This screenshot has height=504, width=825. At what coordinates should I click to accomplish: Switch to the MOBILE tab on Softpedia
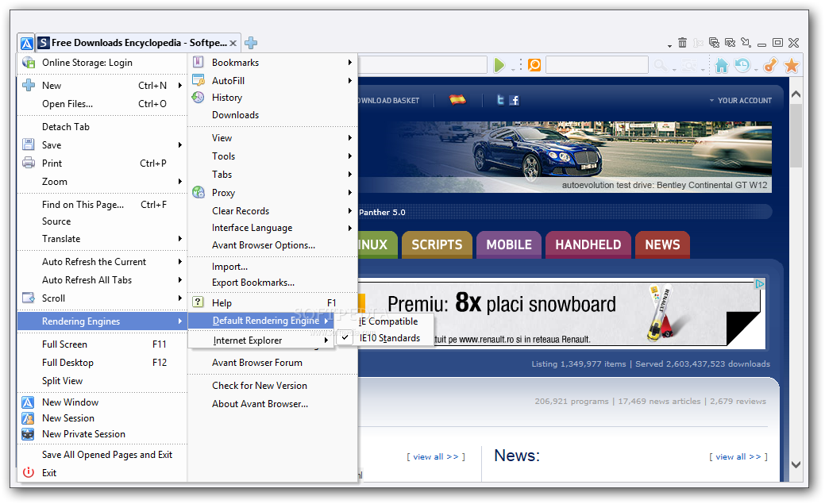(x=509, y=244)
